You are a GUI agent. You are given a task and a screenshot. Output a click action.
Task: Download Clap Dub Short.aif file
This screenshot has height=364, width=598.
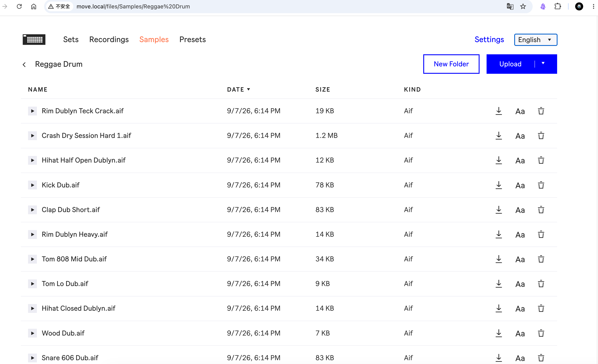pos(499,210)
